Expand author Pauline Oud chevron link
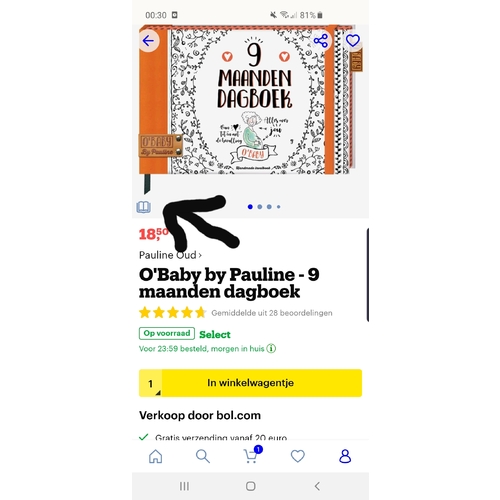The width and height of the screenshot is (500, 500). point(170,255)
